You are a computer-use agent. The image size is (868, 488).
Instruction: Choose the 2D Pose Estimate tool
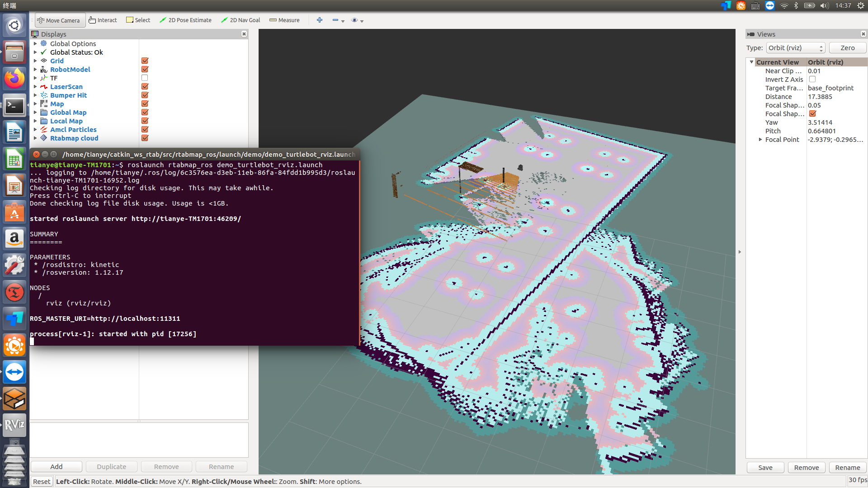point(186,20)
